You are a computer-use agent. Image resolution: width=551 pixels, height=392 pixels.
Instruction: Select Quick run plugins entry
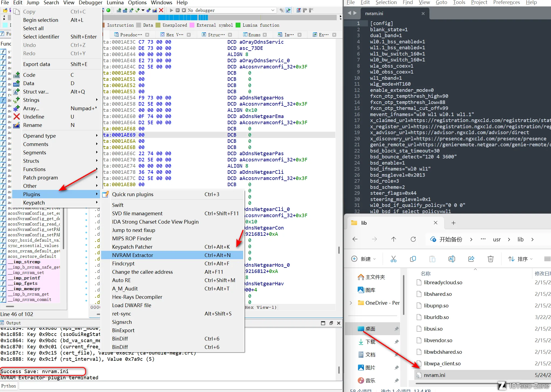pyautogui.click(x=172, y=194)
